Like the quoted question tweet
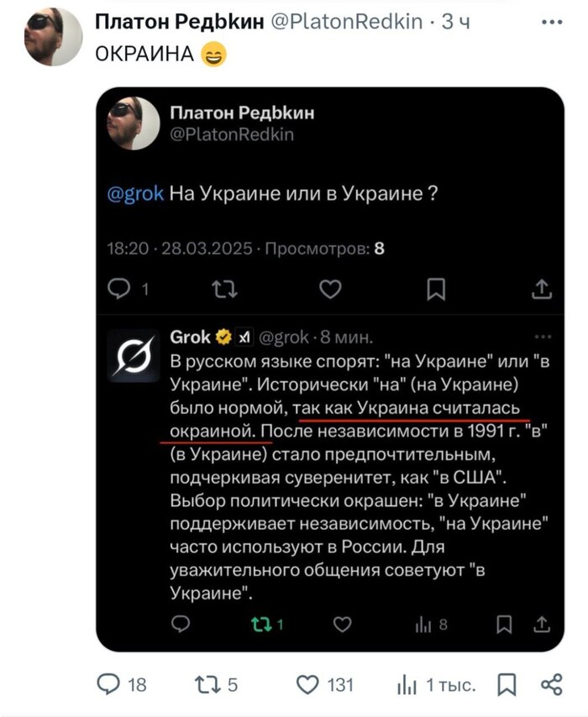The width and height of the screenshot is (588, 717). click(x=331, y=290)
